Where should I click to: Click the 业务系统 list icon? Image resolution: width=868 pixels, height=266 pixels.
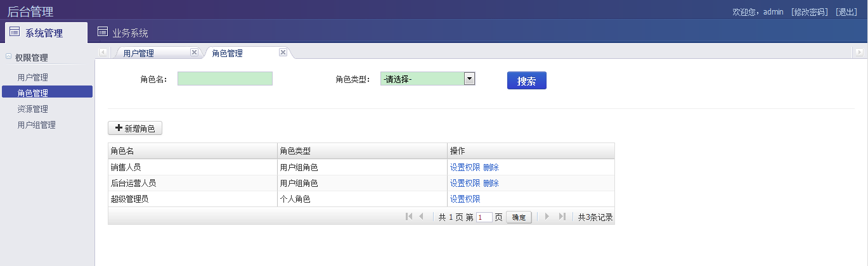pyautogui.click(x=101, y=32)
